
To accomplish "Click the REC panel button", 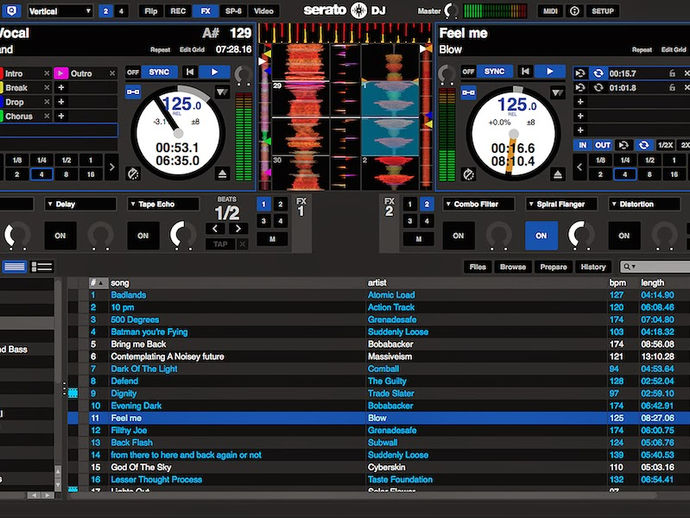I will [x=178, y=11].
